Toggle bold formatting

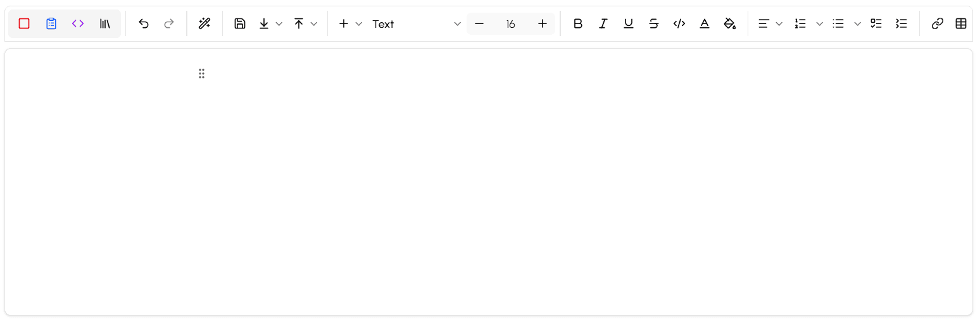tap(577, 23)
